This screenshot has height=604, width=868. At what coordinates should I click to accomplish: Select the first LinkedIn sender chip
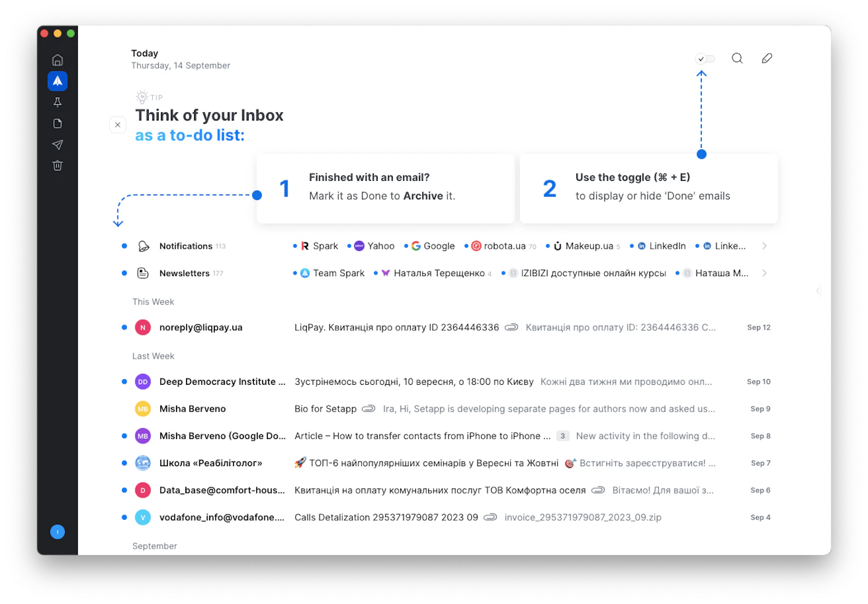[x=662, y=246]
